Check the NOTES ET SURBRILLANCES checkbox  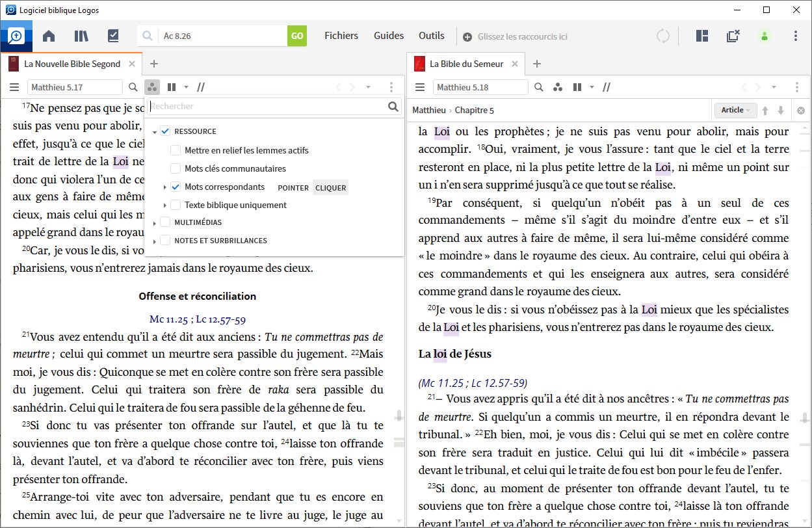pyautogui.click(x=165, y=241)
